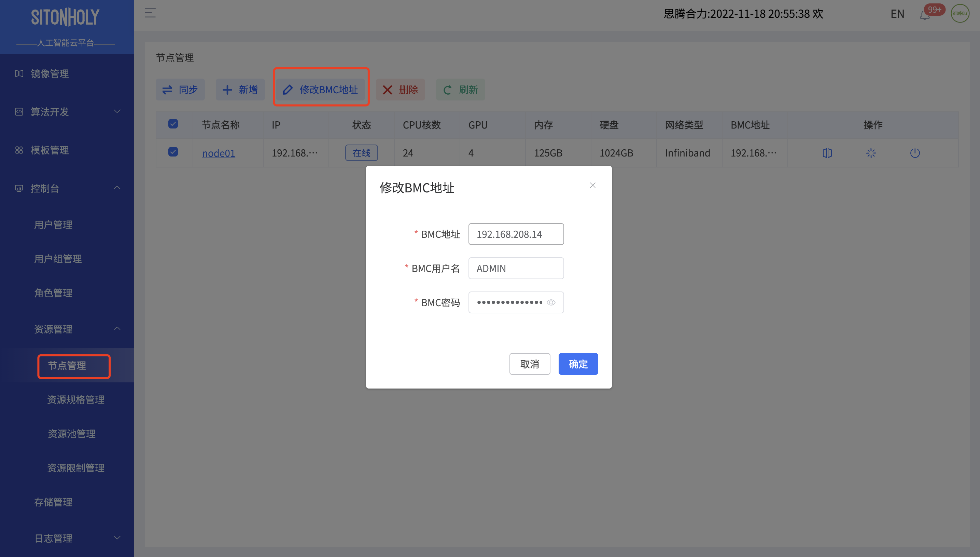Expand the 算法开发 menu

pos(67,112)
